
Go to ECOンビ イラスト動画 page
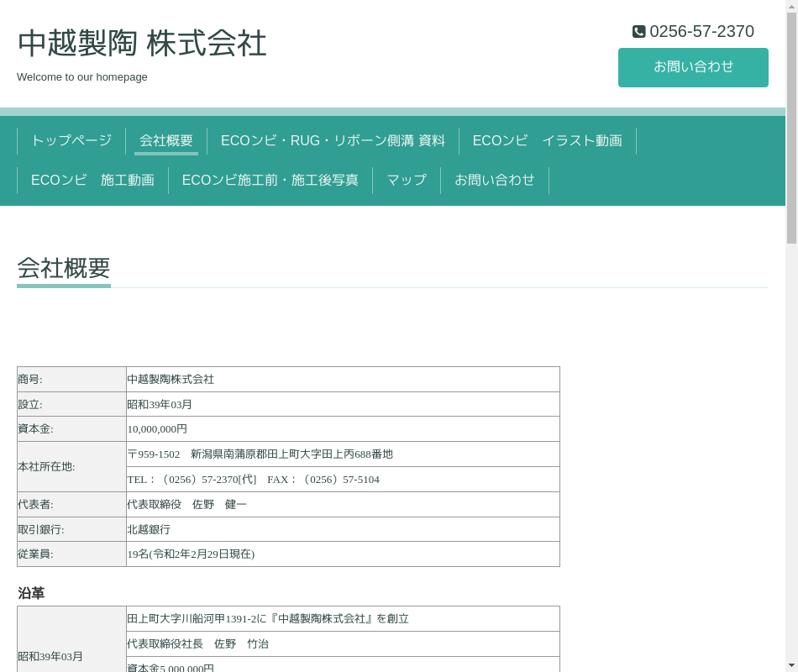[x=547, y=141]
